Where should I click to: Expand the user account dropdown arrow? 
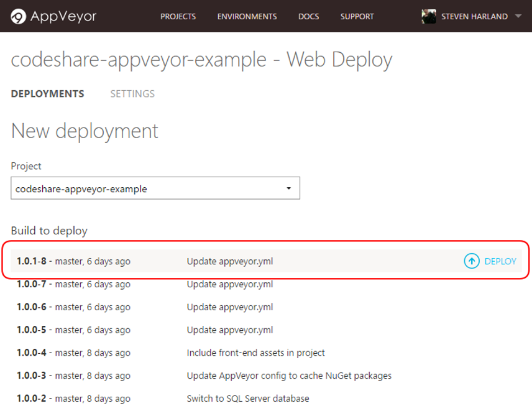pyautogui.click(x=518, y=16)
